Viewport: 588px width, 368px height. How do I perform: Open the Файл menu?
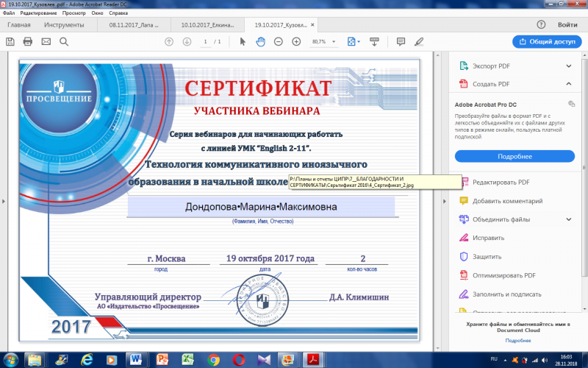(9, 13)
